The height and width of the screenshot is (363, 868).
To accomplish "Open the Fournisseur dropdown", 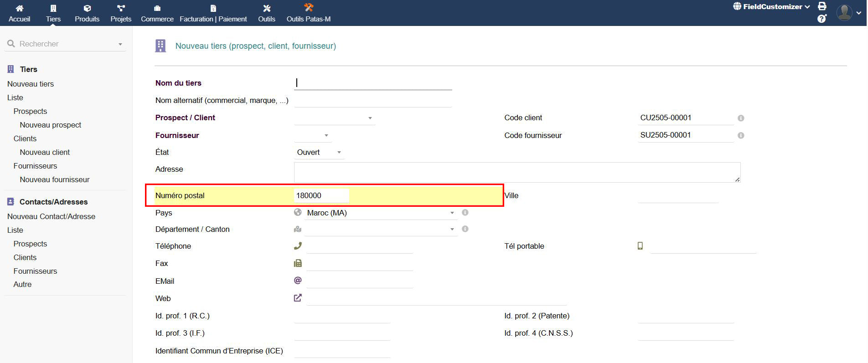I will [313, 135].
